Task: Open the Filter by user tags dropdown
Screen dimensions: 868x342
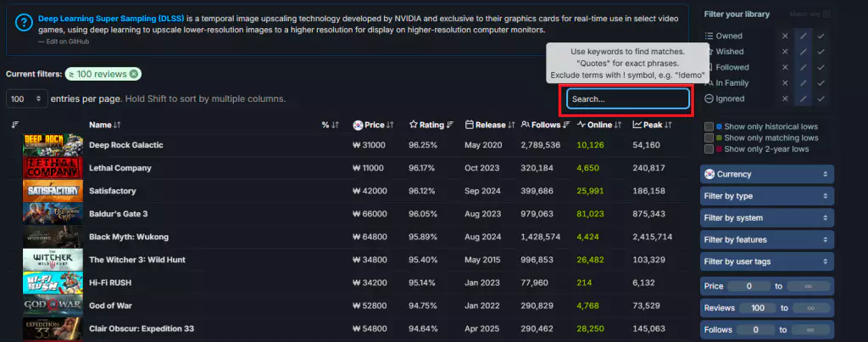Action: [x=766, y=261]
